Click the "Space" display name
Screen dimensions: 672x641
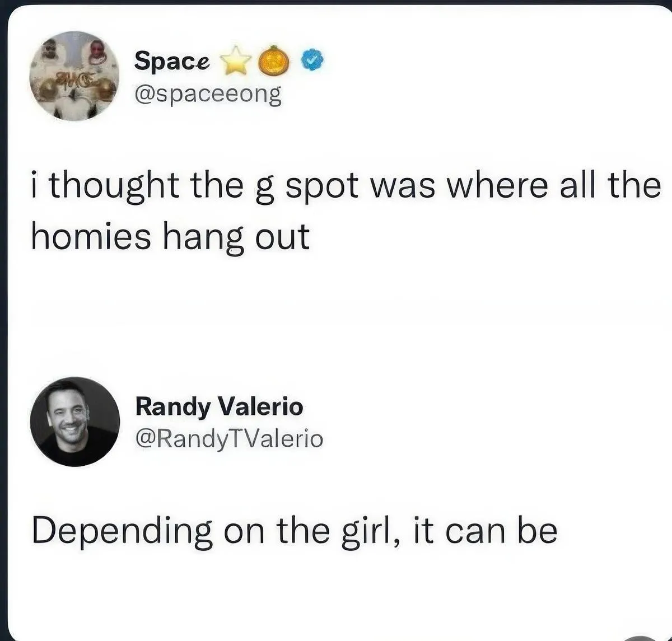click(x=172, y=60)
